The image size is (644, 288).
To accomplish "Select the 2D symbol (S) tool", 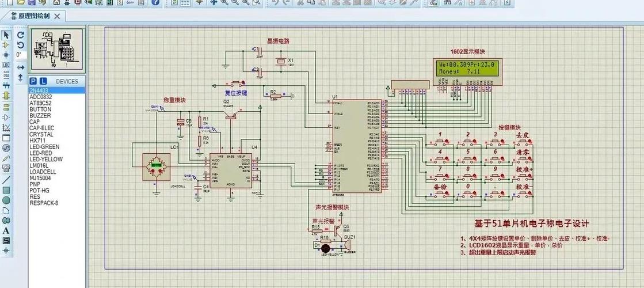I will click(6, 240).
